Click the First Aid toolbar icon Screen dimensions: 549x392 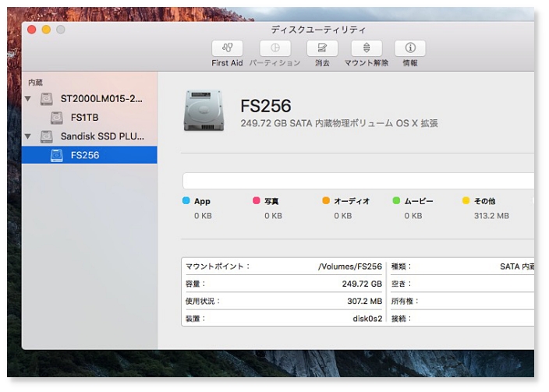227,48
